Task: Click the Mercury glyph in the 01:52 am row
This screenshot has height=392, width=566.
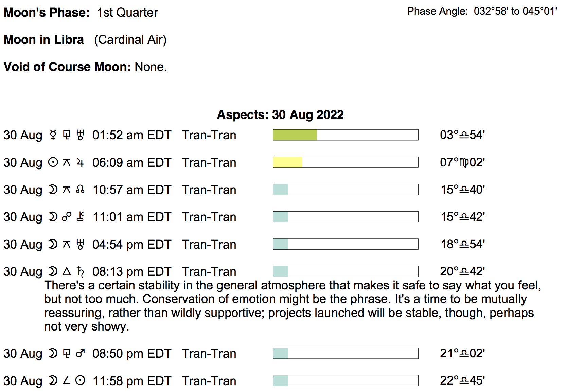Action: click(53, 135)
